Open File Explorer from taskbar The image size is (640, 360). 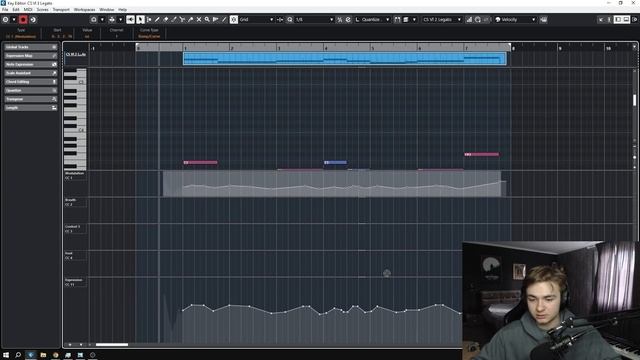click(x=43, y=355)
